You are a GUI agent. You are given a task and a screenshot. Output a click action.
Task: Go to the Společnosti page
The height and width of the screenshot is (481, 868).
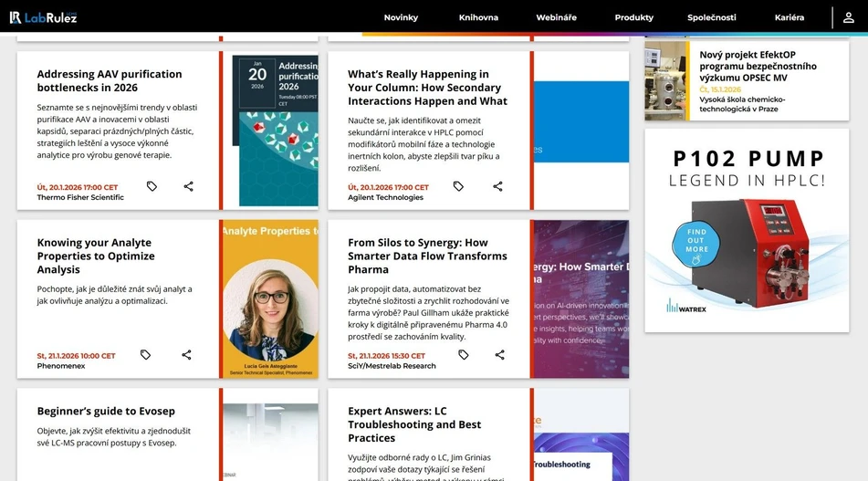[712, 17]
